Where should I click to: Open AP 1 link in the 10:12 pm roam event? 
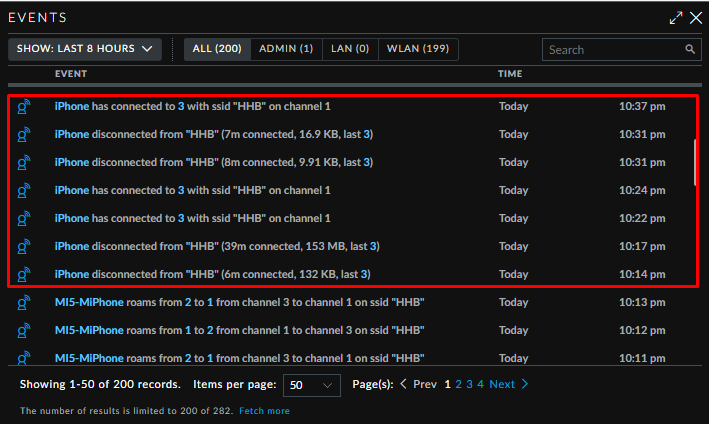click(188, 330)
